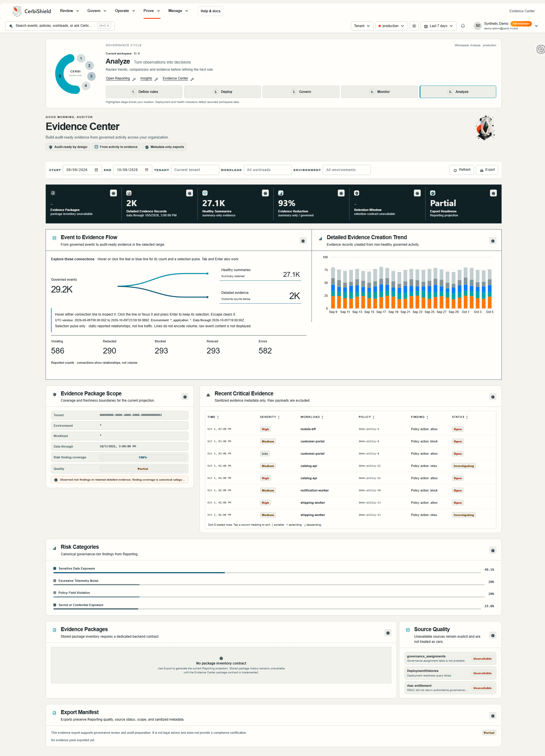Screen dimensions: 545x756
Task: Open info icon on Evidence Reduction card
Action: click(x=341, y=193)
